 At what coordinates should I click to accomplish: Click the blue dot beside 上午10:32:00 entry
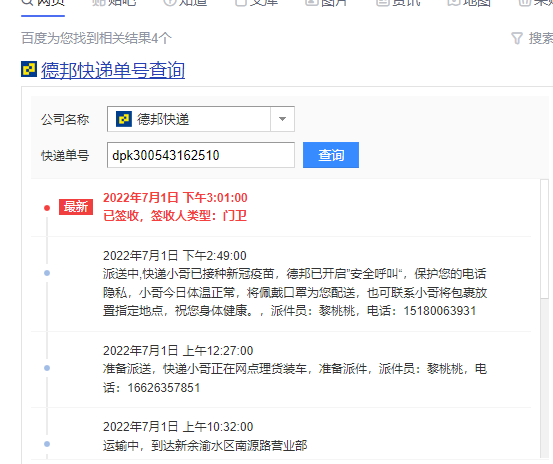(x=47, y=444)
